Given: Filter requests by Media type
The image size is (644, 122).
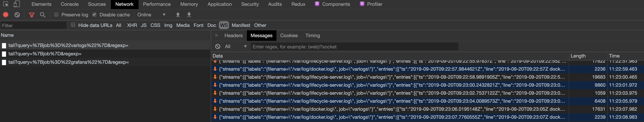Looking at the screenshot, I should 183,25.
